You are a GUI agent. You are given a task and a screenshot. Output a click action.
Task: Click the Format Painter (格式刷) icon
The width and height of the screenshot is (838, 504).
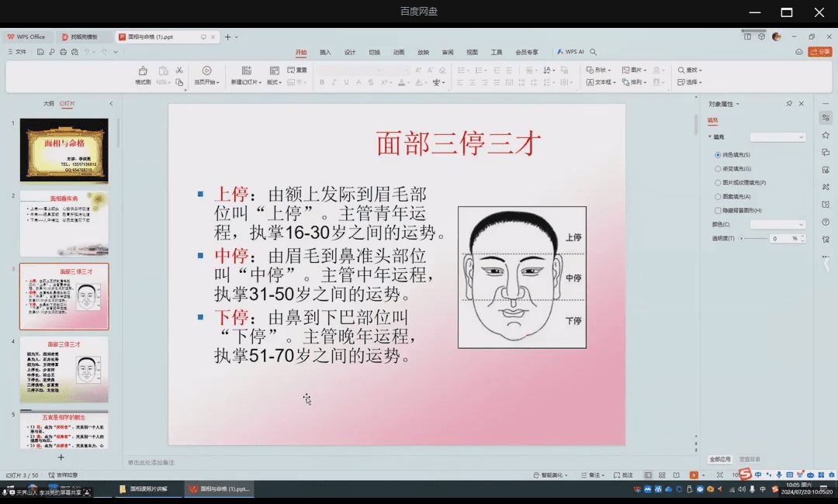click(143, 73)
